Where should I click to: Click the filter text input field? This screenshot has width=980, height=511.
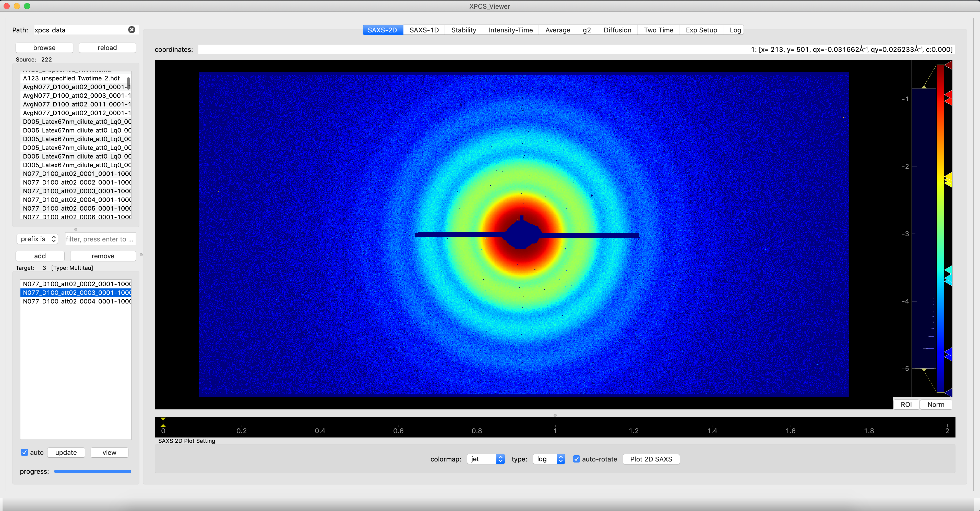(100, 239)
